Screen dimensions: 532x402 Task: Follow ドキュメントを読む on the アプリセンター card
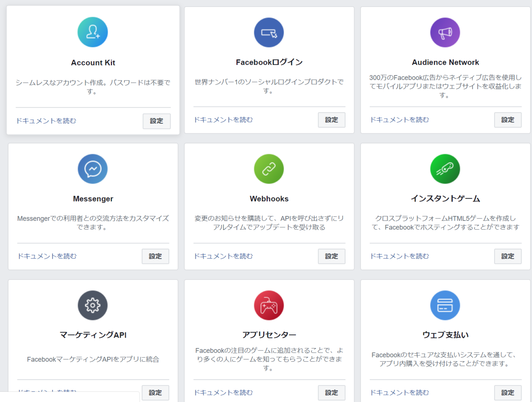tap(224, 392)
